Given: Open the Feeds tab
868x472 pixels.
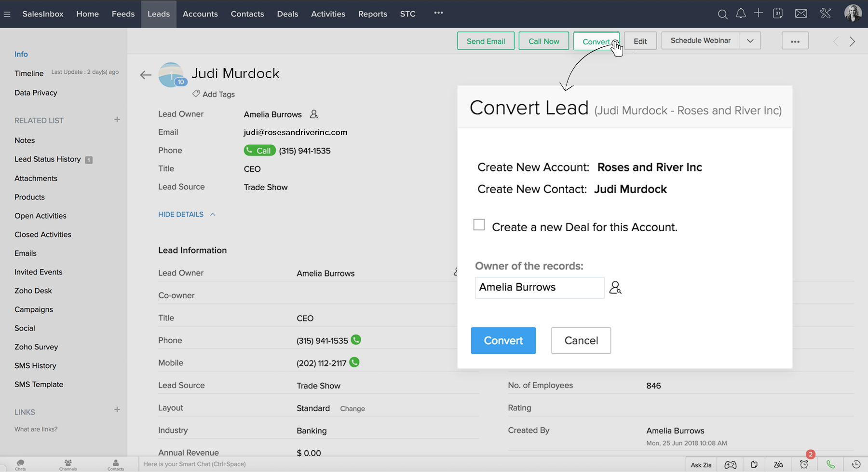Looking at the screenshot, I should coord(123,14).
